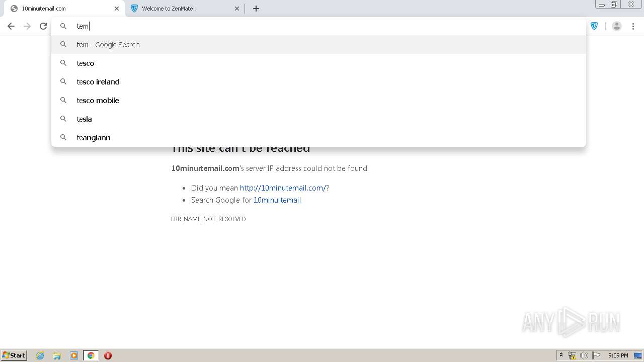
Task: Click the forward navigation arrow
Action: pyautogui.click(x=27, y=26)
